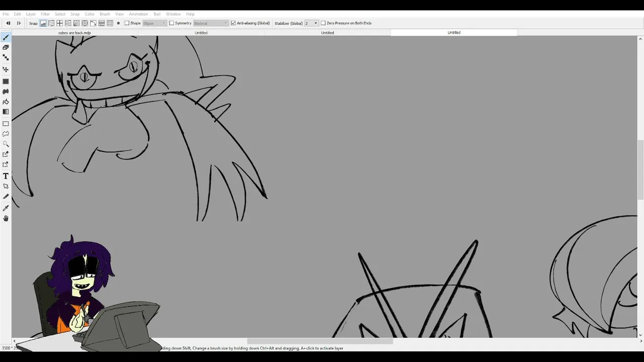644x362 pixels.
Task: Select the Text tool
Action: [x=6, y=176]
